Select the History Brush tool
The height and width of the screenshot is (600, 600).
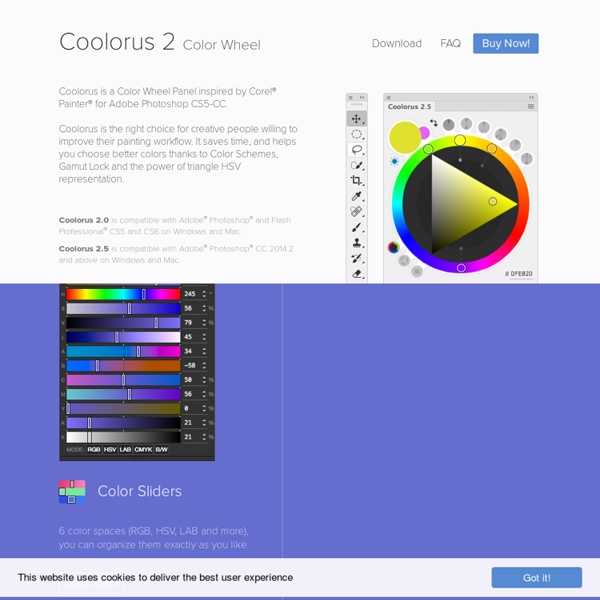[357, 258]
